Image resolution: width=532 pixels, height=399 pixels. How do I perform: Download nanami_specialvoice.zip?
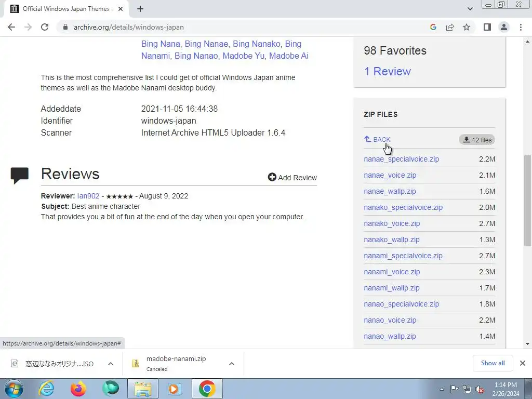pyautogui.click(x=403, y=256)
